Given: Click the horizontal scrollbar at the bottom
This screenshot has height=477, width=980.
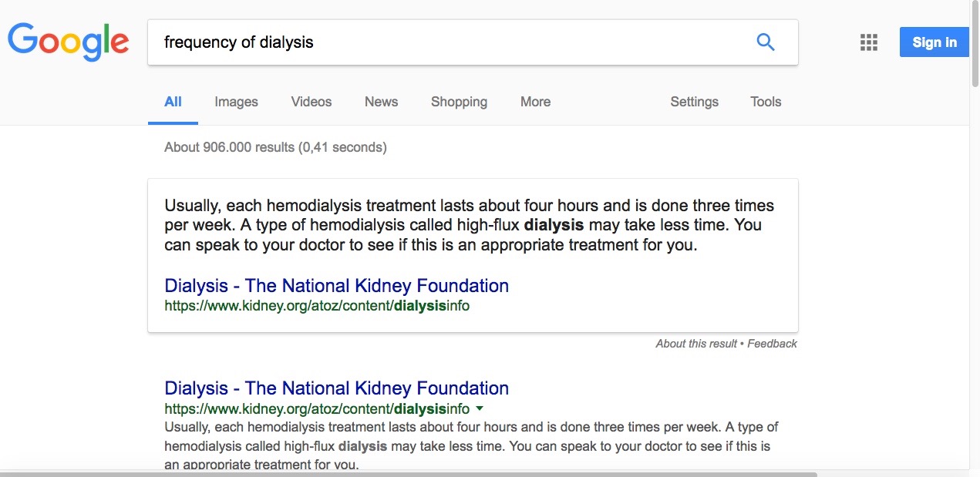Looking at the screenshot, I should [409, 474].
